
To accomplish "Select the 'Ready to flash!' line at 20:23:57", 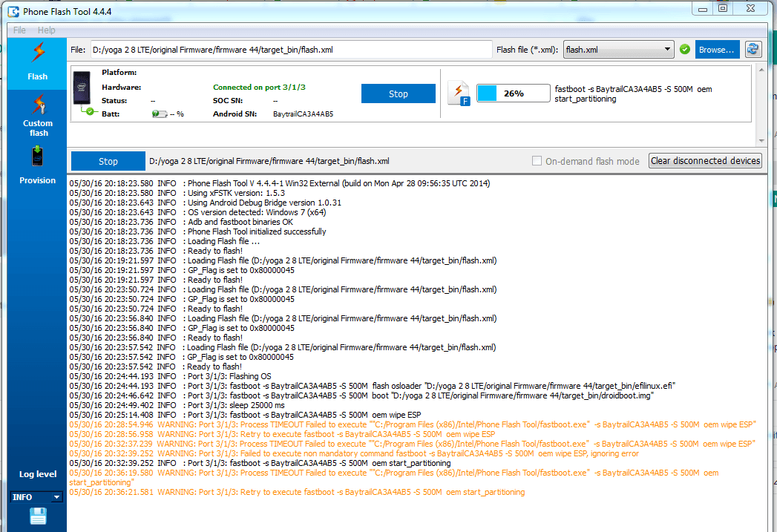I will (x=156, y=367).
